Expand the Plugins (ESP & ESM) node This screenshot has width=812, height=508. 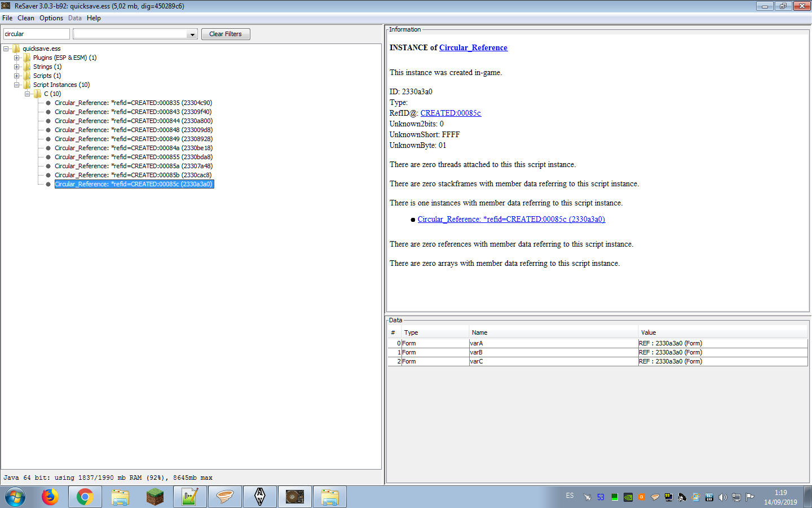coord(17,58)
